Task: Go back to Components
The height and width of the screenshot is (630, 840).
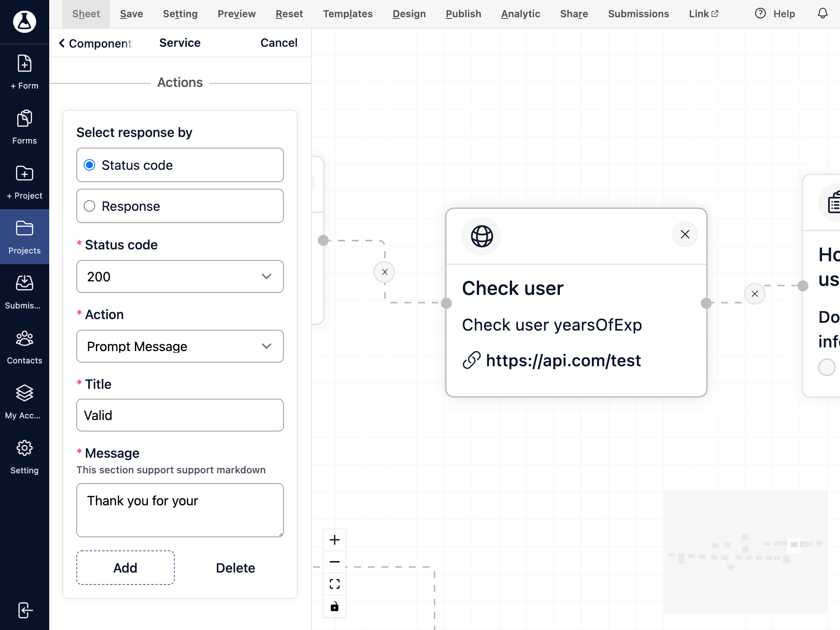Action: pos(96,43)
